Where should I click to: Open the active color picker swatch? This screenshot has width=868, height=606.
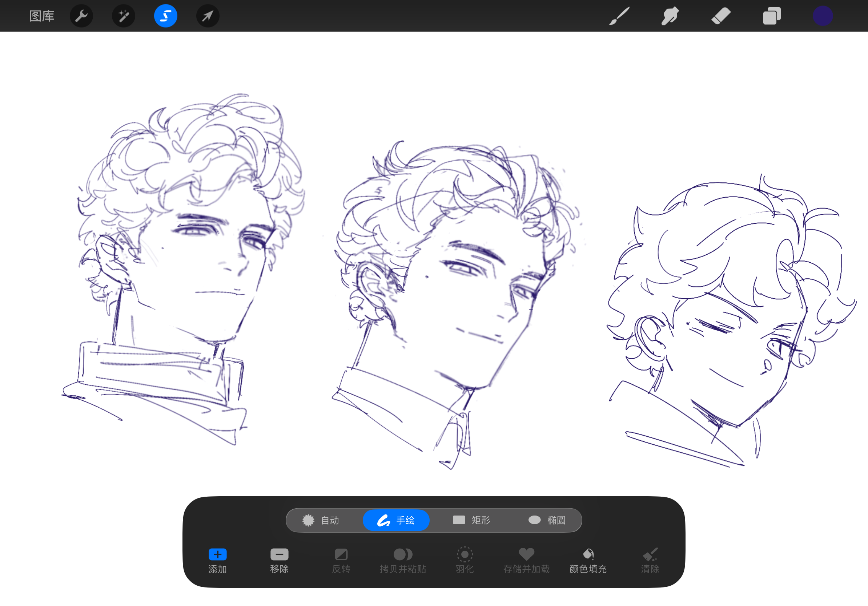pyautogui.click(x=822, y=16)
